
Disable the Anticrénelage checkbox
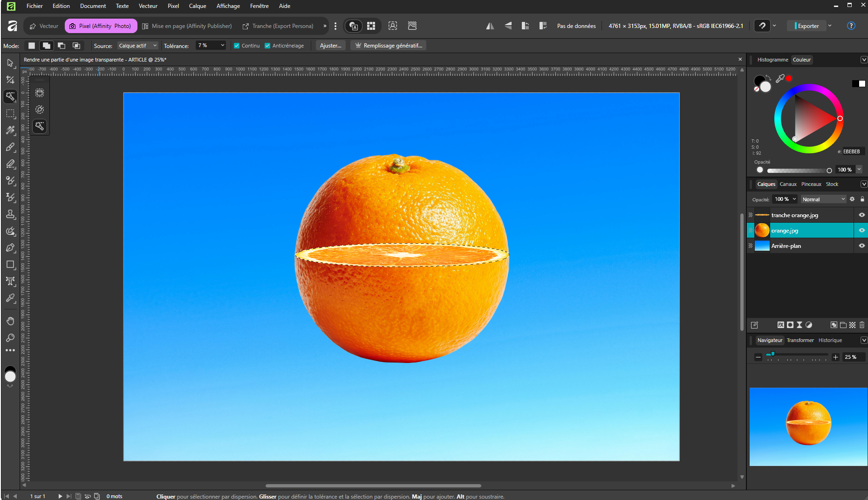click(x=267, y=46)
